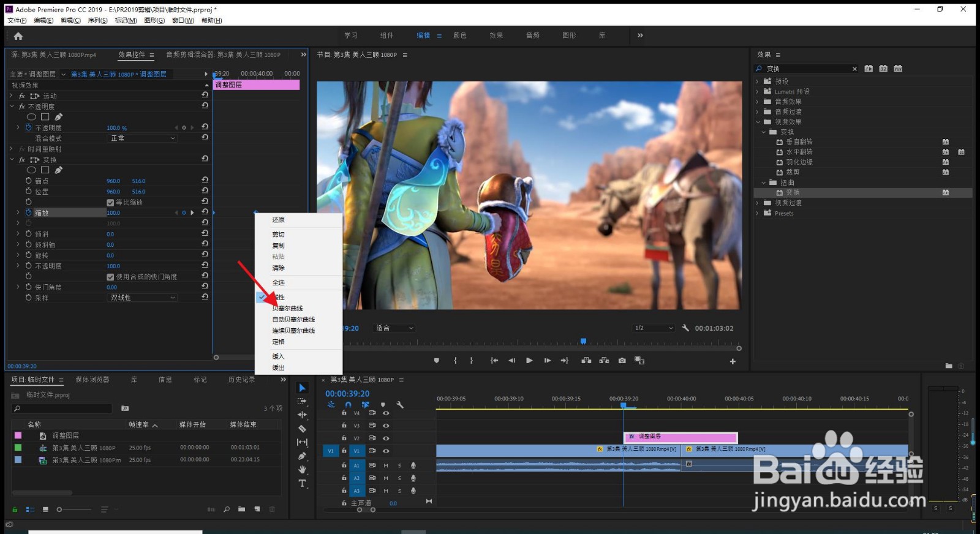Toggle 使用合成的快门角度 checkbox
The height and width of the screenshot is (534, 980).
point(110,277)
